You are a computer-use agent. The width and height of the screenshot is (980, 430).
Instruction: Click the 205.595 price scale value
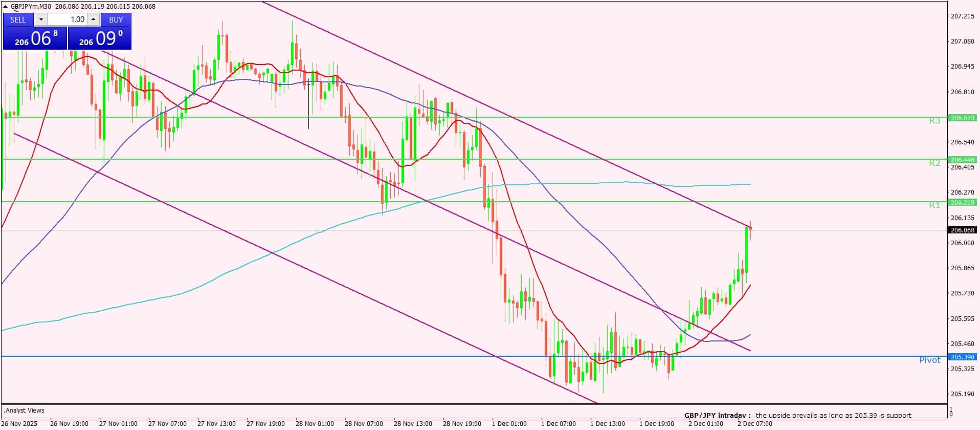[962, 318]
